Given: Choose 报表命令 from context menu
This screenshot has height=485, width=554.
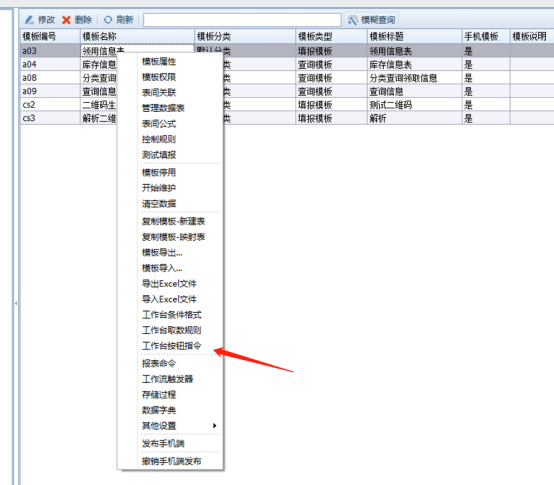Looking at the screenshot, I should 159,363.
